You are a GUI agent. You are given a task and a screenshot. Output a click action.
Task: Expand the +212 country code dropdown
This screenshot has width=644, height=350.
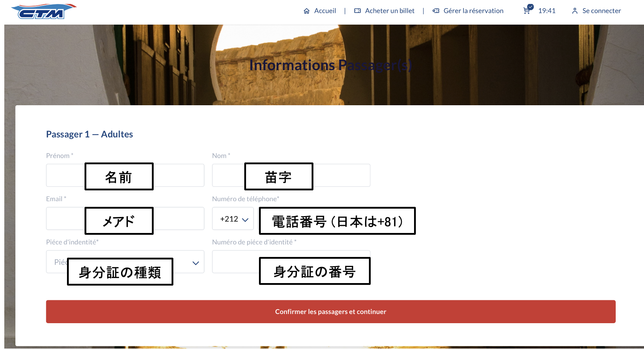coord(234,219)
